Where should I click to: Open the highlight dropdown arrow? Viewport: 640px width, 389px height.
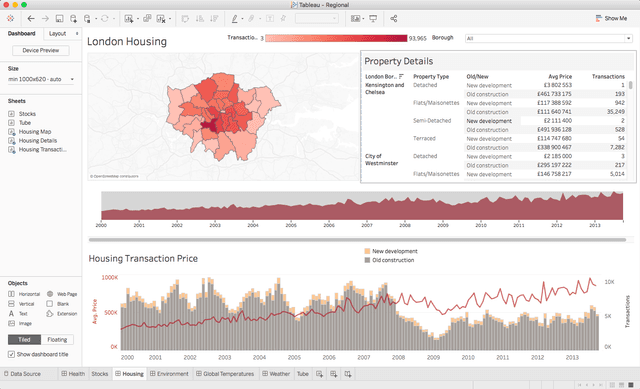(242, 18)
